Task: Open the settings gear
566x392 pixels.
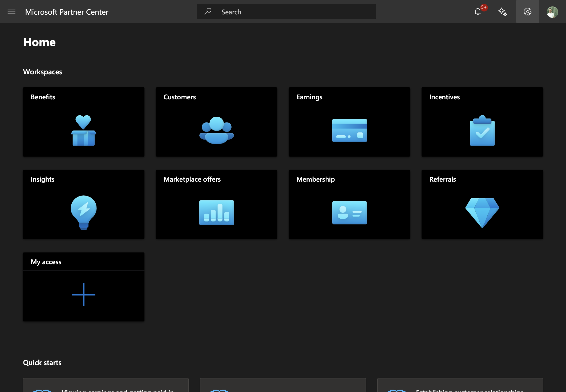Action: [x=528, y=11]
